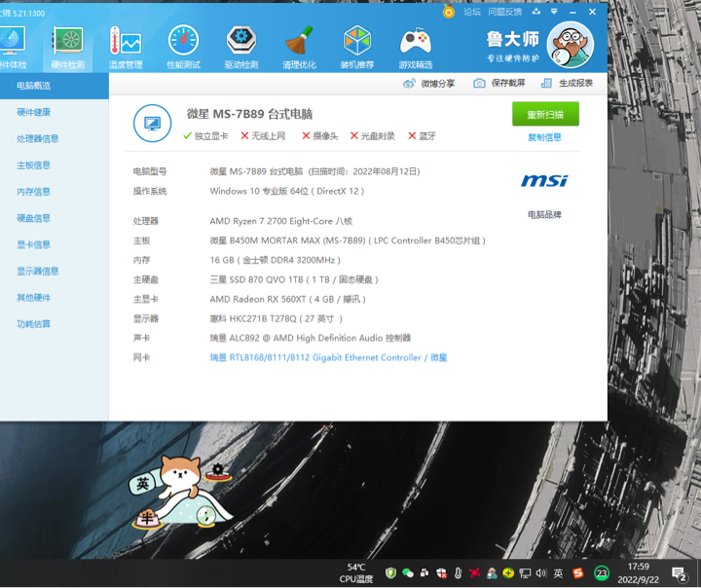Select 功耗估算 in sidebar
Viewport: 701px width, 588px height.
pos(33,324)
